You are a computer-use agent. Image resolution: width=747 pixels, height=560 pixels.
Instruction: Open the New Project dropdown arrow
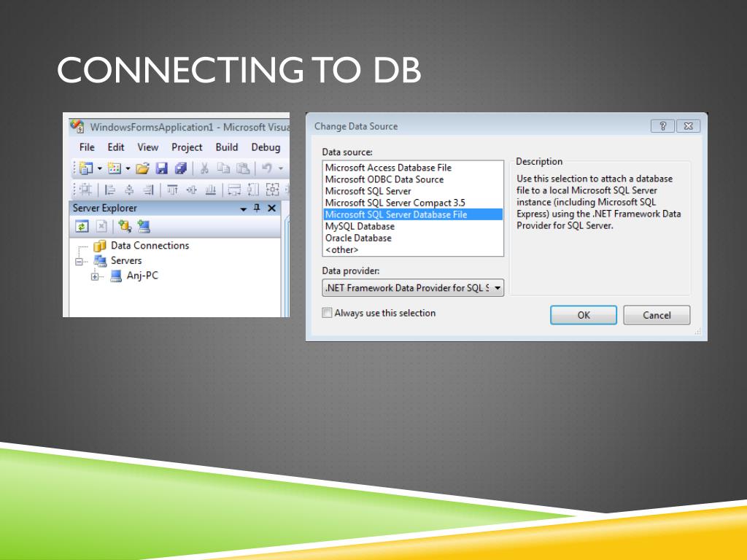[99, 168]
